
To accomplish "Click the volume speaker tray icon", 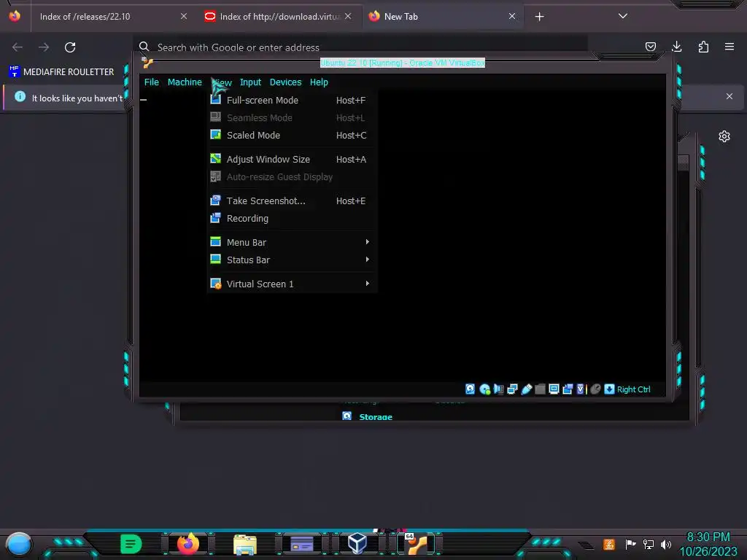I will point(666,544).
